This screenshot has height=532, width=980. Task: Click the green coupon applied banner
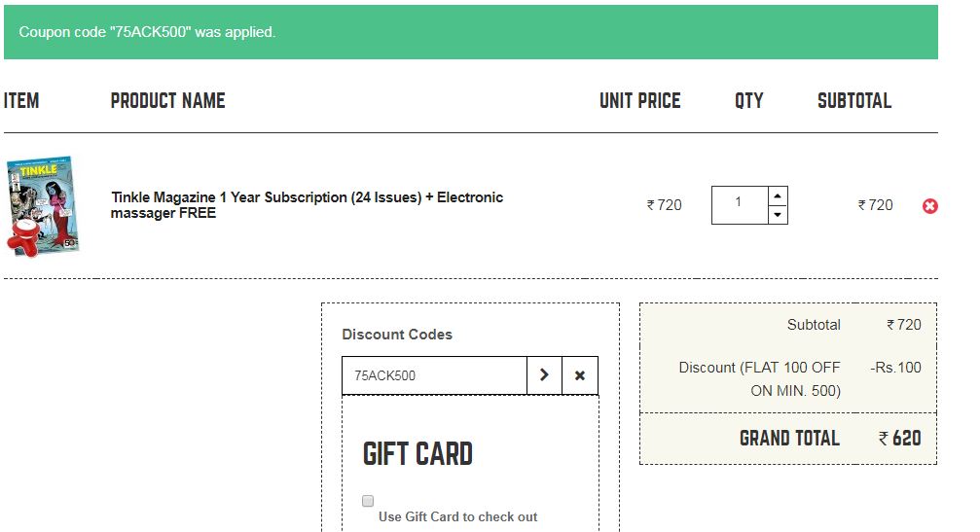point(471,32)
